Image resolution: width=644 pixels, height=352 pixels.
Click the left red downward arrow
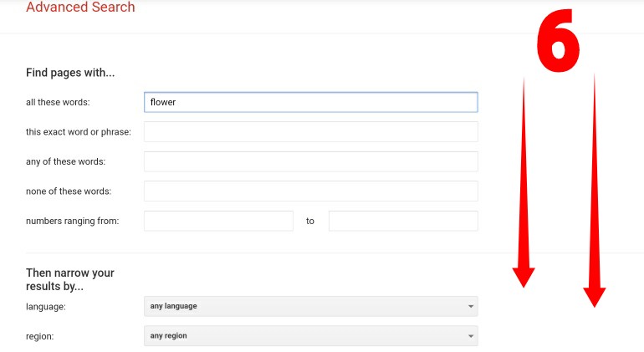tap(524, 182)
